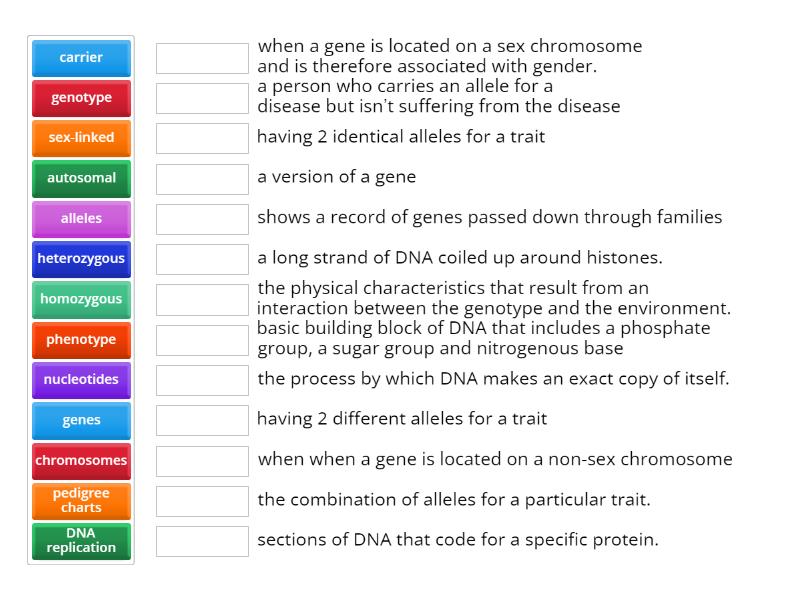Image resolution: width=800 pixels, height=600 pixels.
Task: Select the DNA replication tile
Action: (80, 541)
